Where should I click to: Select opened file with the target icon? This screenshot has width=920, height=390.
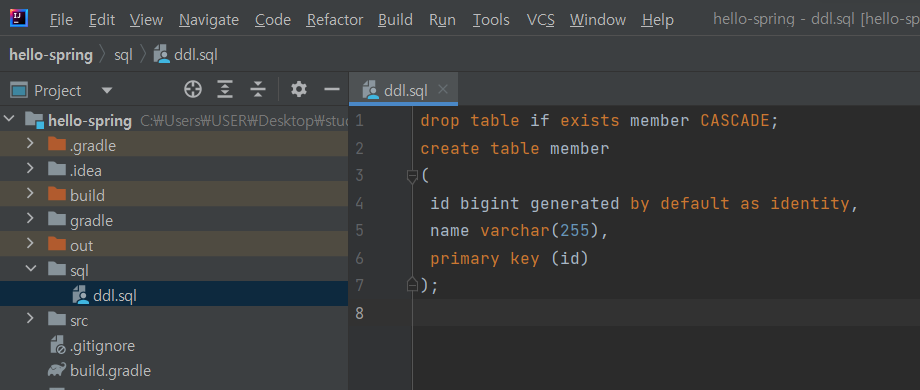tap(192, 90)
